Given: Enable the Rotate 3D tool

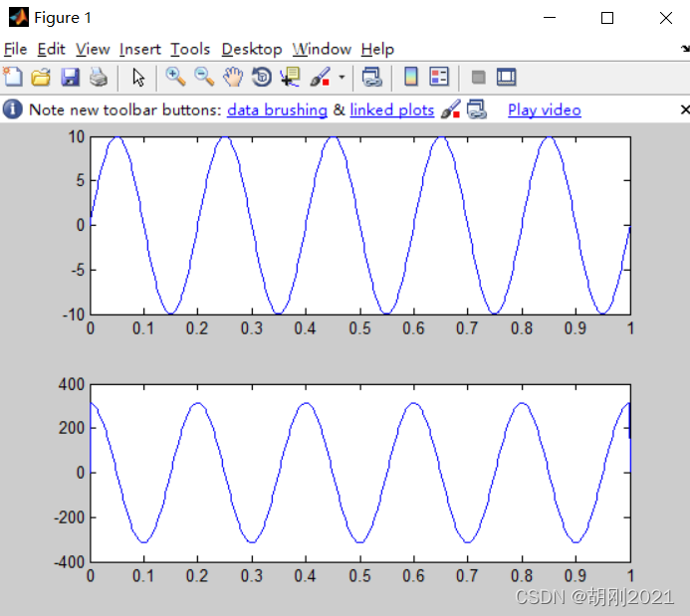Looking at the screenshot, I should pos(262,77).
